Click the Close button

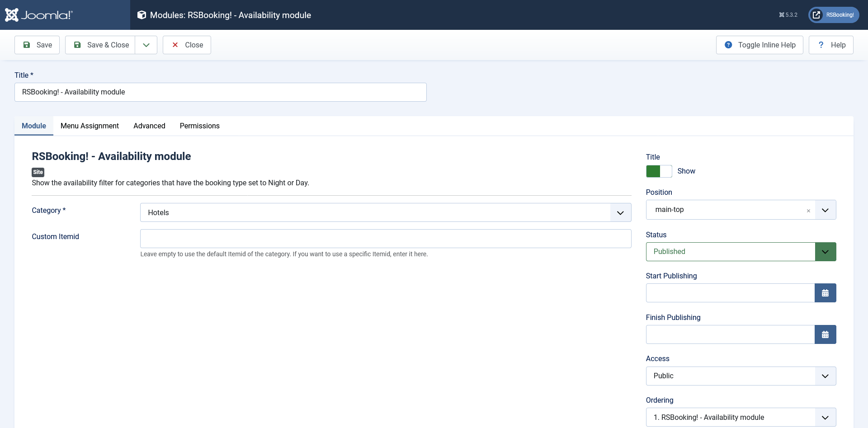187,45
